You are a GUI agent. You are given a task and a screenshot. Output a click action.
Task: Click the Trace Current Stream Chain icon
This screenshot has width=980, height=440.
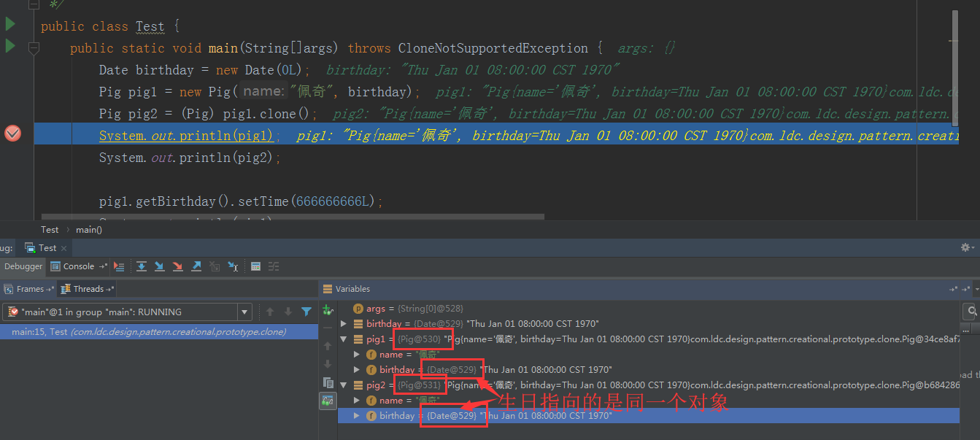pos(274,266)
